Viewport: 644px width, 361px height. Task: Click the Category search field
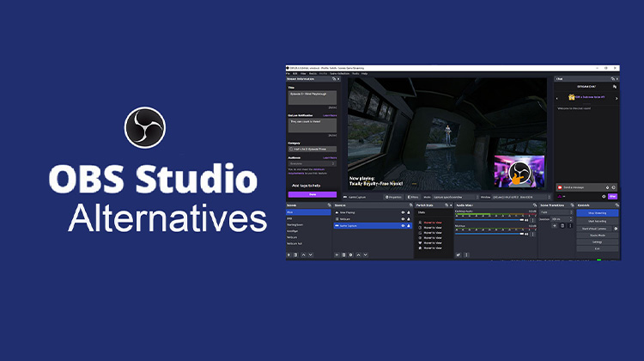313,150
